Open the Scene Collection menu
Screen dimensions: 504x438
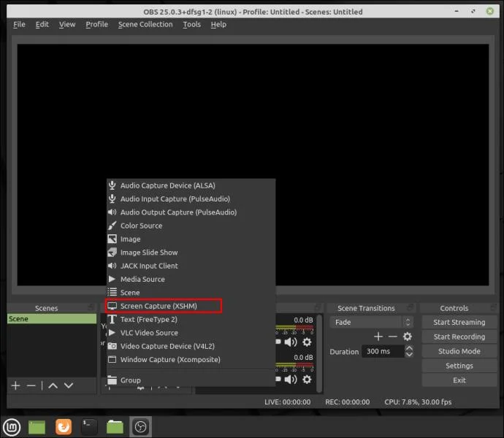tap(145, 24)
